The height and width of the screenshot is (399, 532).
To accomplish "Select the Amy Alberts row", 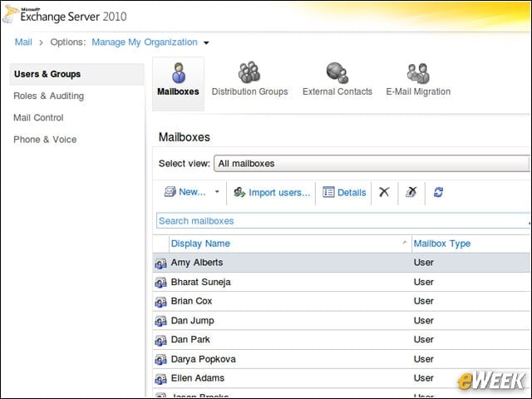I will tap(342, 263).
